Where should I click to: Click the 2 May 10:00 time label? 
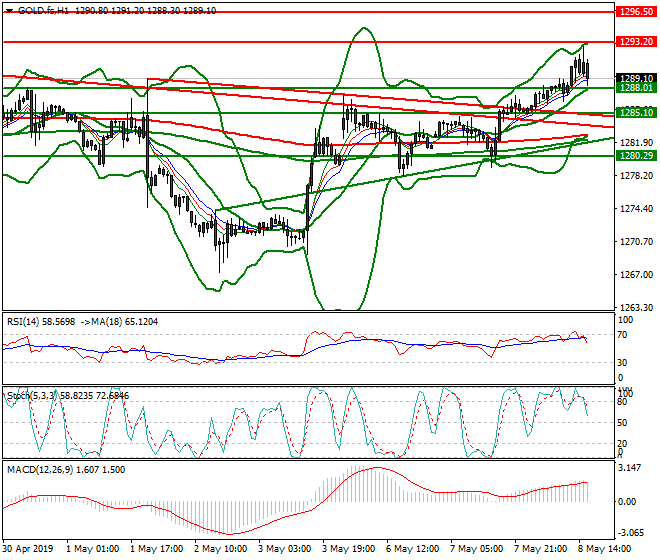point(221,549)
